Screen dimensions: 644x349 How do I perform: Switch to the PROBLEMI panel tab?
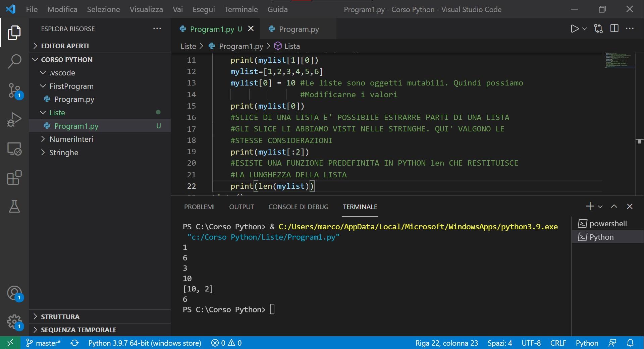point(199,207)
